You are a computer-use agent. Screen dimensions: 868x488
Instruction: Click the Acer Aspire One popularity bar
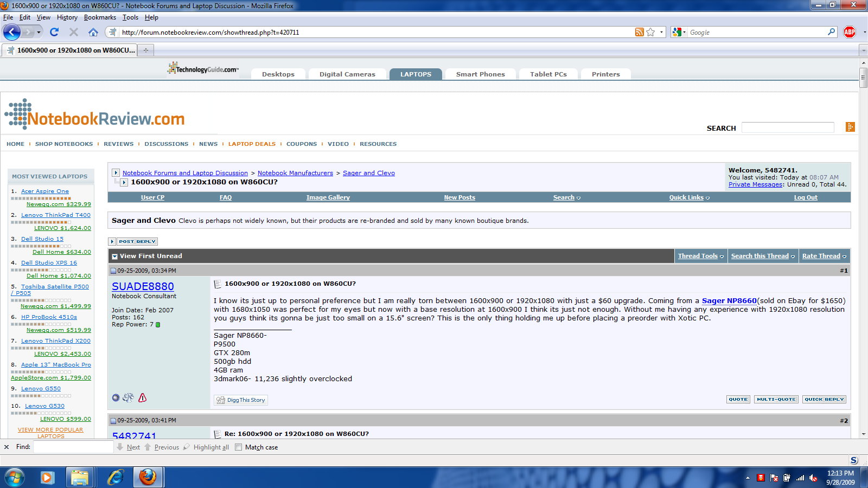[41, 198]
